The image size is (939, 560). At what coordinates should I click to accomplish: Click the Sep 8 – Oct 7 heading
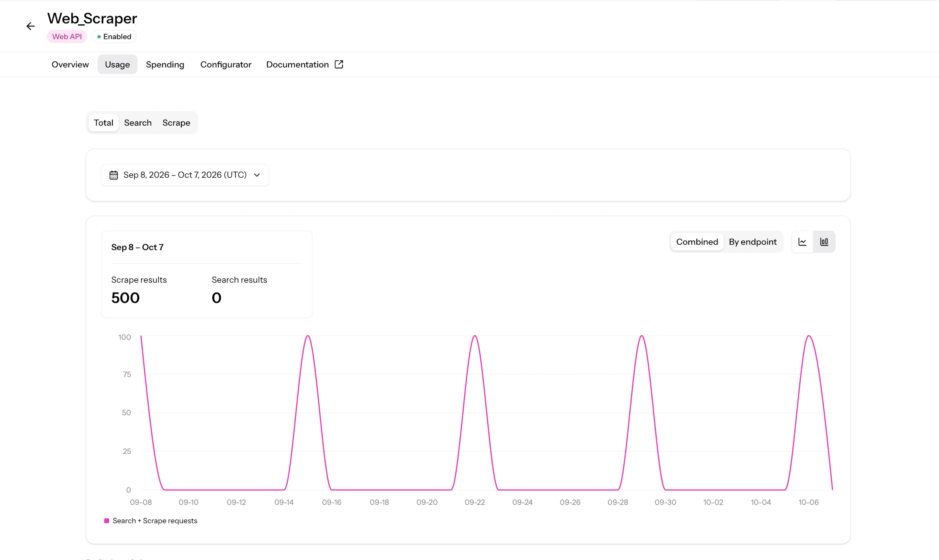(137, 247)
